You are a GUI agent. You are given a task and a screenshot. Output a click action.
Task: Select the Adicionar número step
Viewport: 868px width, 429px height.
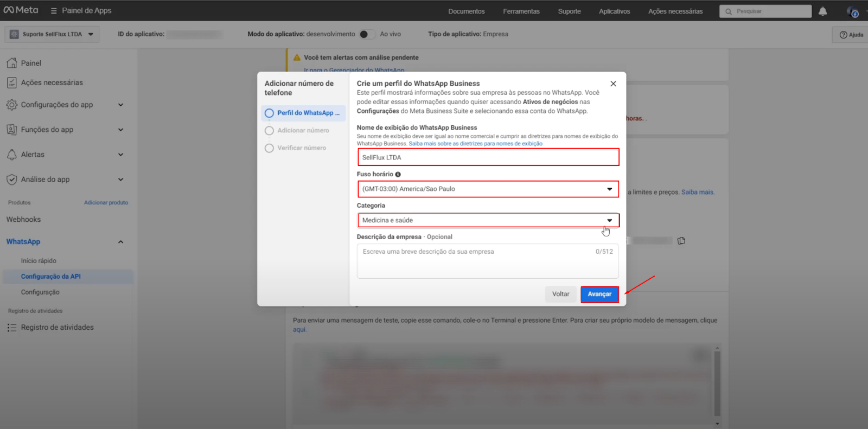point(303,131)
